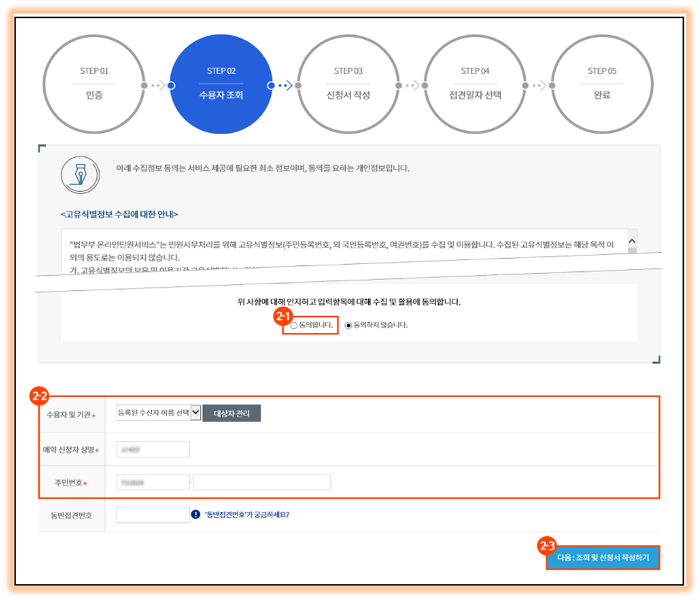The image size is (700, 600).
Task: Click the first 주민번호 input field
Action: [152, 481]
